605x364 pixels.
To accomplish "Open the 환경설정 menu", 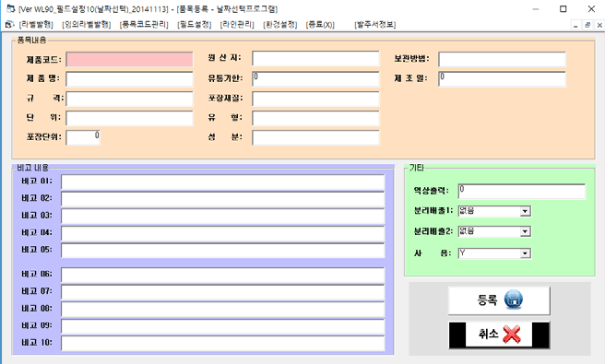I will click(280, 25).
